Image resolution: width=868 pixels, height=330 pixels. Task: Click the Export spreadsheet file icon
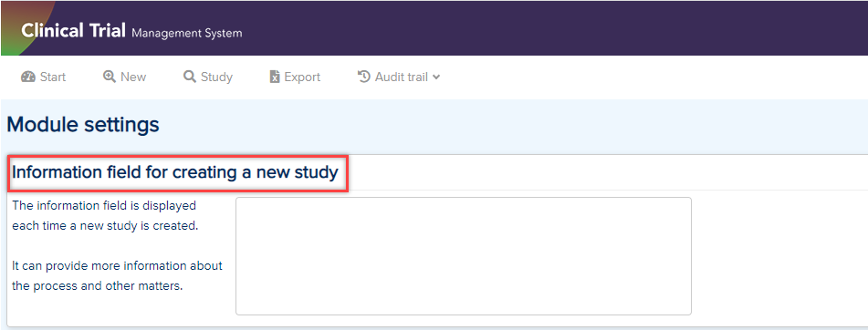point(275,77)
